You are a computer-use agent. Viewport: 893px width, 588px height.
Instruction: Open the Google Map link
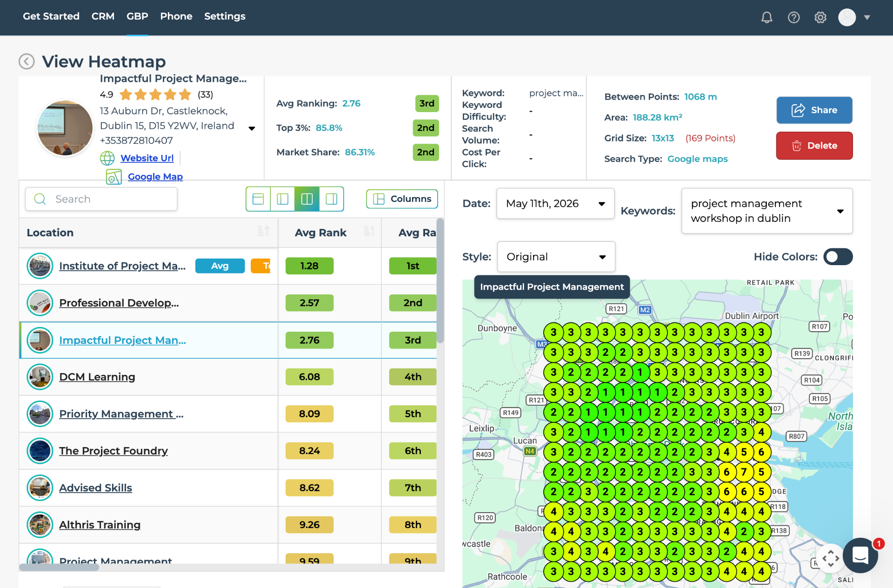(x=155, y=177)
